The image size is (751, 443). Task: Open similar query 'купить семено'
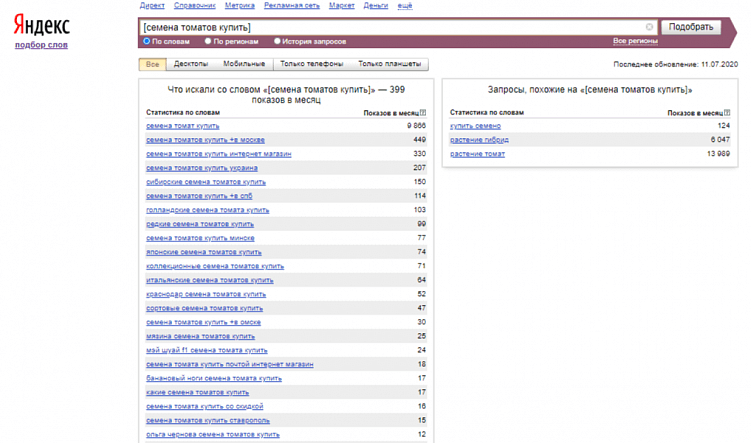[x=475, y=126]
